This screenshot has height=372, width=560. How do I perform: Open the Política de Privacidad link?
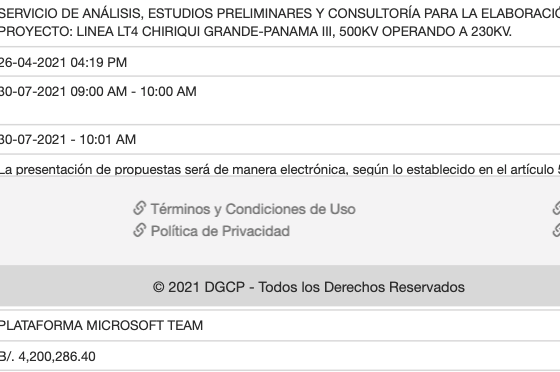220,231
